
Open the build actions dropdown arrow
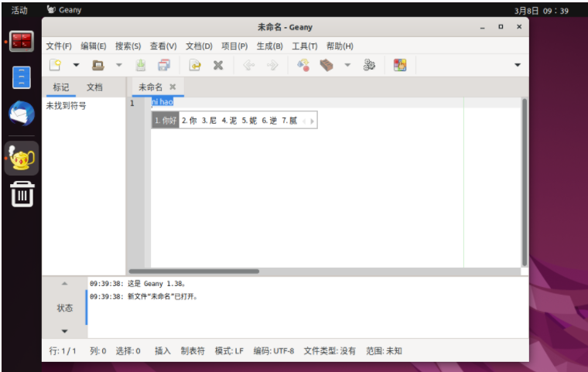347,65
